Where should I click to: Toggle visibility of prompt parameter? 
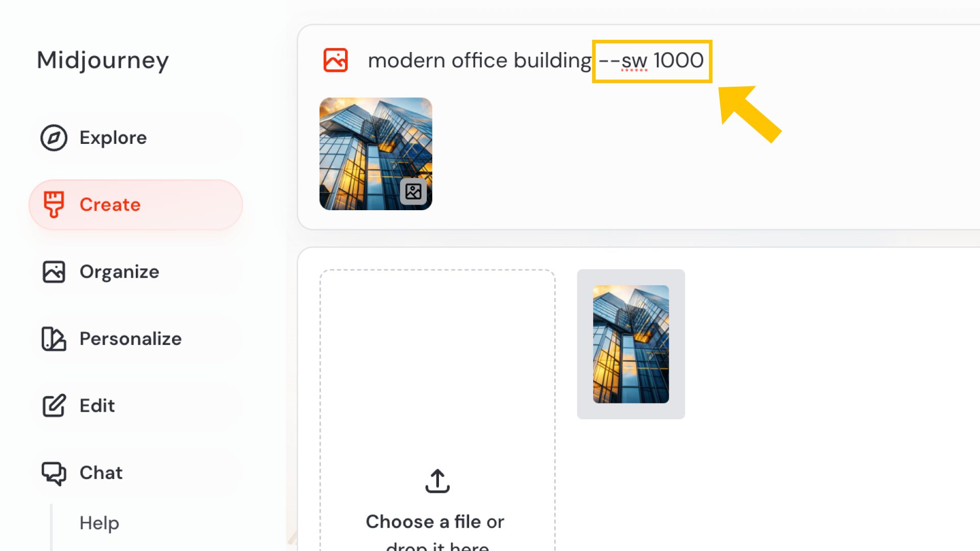pos(650,61)
